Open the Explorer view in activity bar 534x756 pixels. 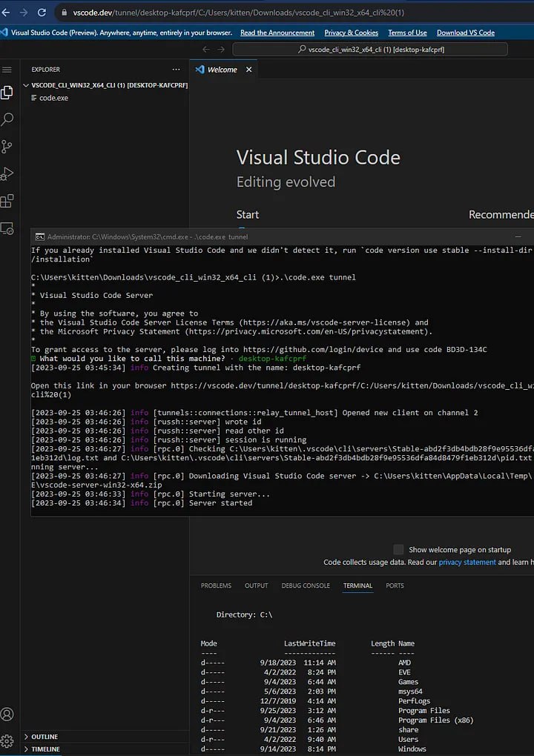pos(7,92)
